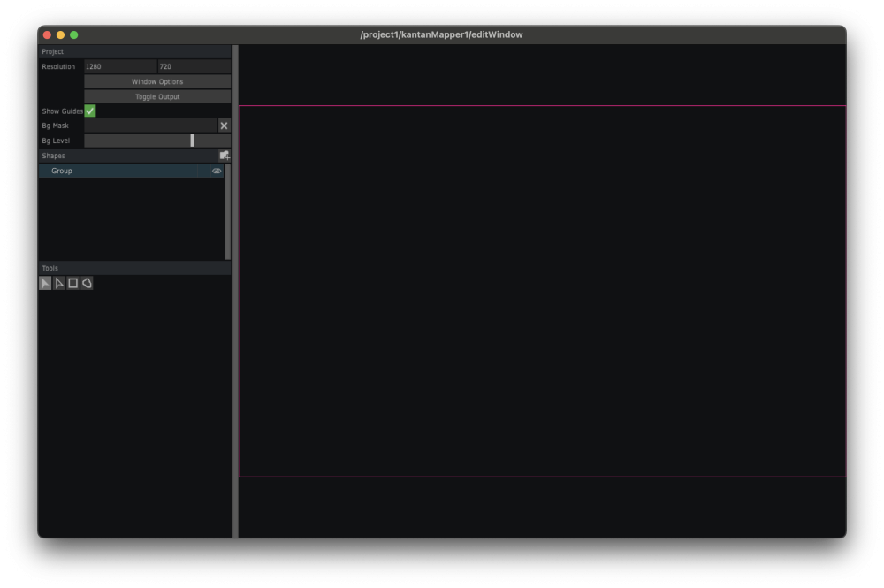Hide the Group using its eye icon

(x=217, y=171)
